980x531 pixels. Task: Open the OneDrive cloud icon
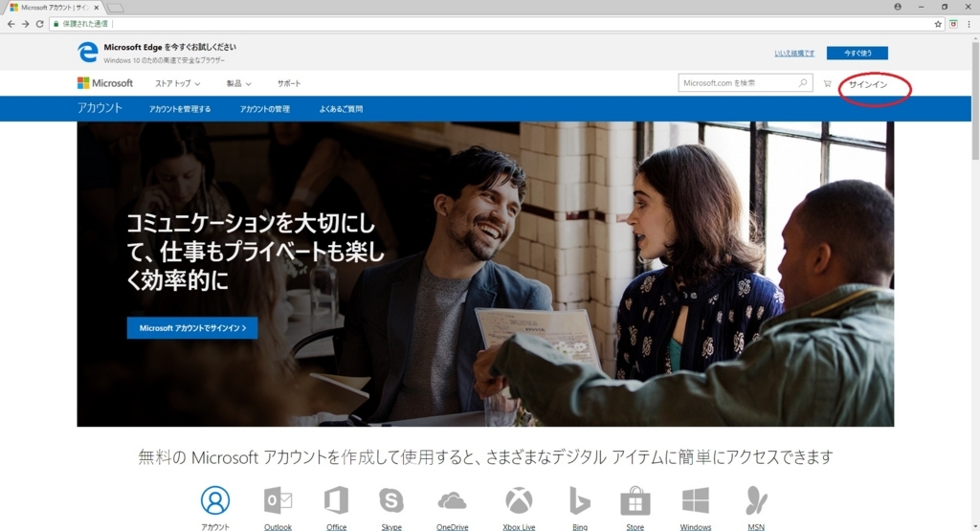[452, 500]
